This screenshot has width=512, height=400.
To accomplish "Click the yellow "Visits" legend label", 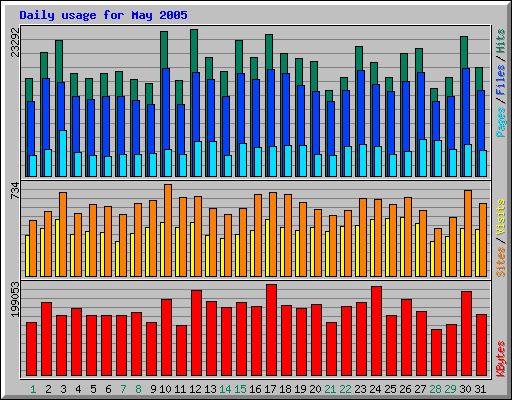I will click(500, 217).
